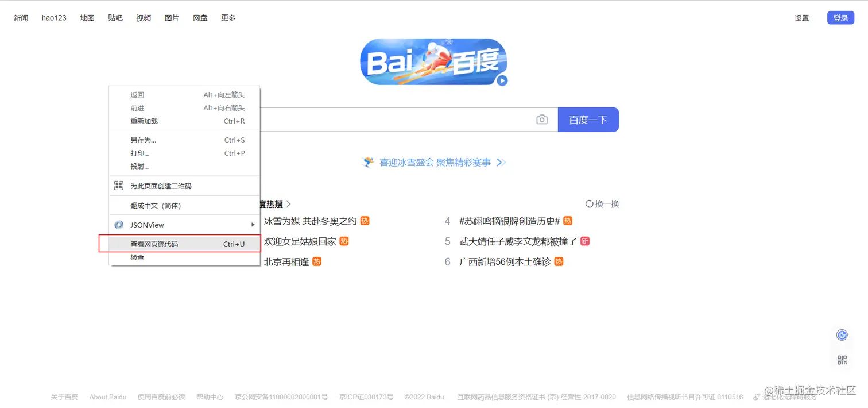Click the Baidu logo doodle
868x408 pixels.
click(x=434, y=62)
